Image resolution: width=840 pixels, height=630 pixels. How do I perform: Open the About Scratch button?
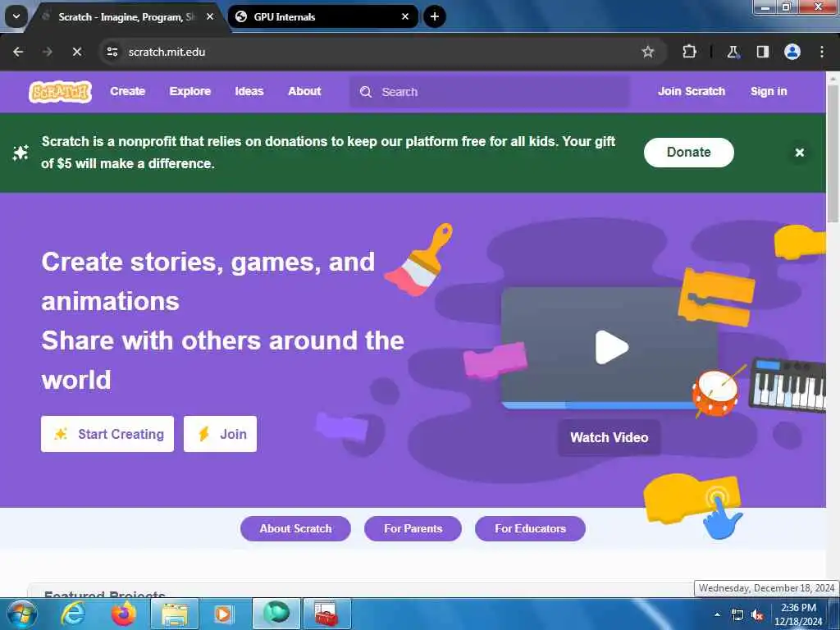pos(295,529)
